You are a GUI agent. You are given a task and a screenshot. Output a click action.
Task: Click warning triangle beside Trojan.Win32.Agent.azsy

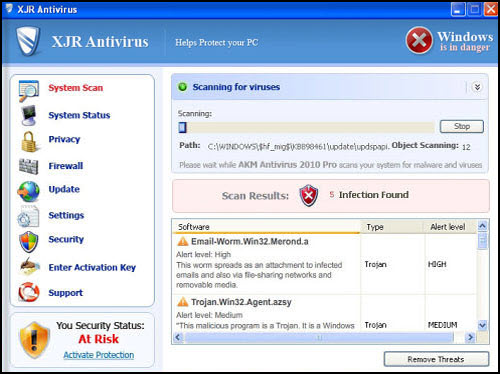tap(183, 302)
